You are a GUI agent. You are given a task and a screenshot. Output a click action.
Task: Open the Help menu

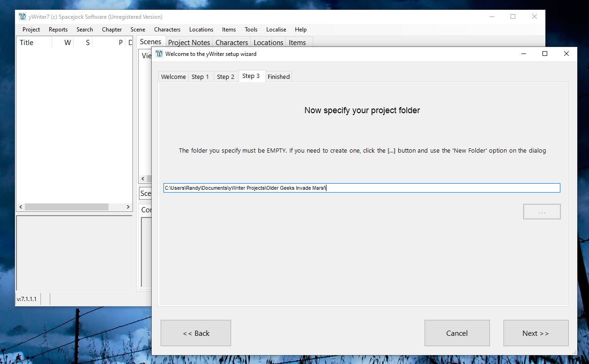[x=301, y=30]
